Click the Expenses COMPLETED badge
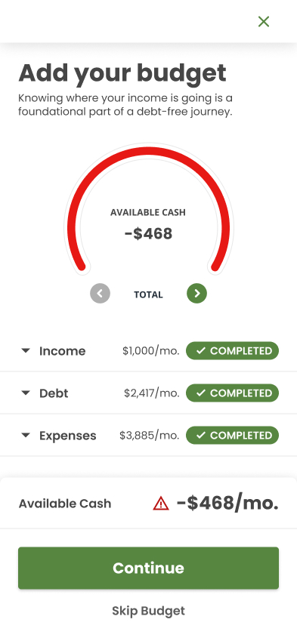The width and height of the screenshot is (297, 644). [233, 436]
